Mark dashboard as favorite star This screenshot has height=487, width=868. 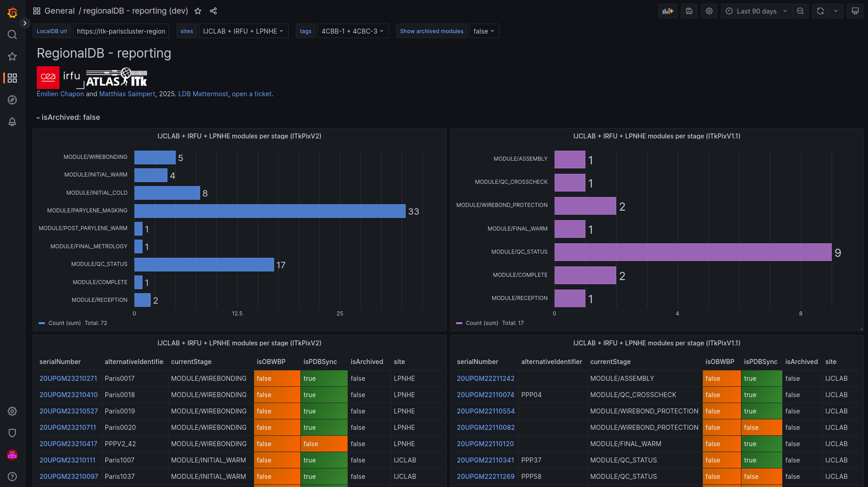198,11
